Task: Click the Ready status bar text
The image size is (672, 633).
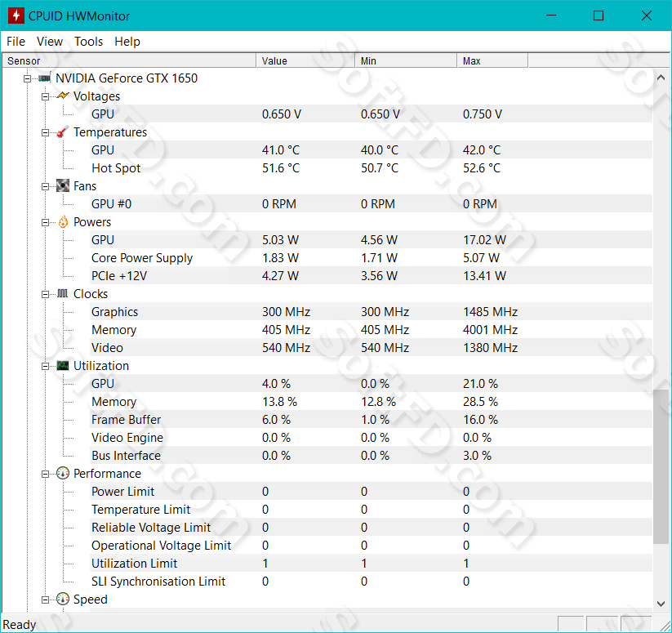Action: (20, 625)
